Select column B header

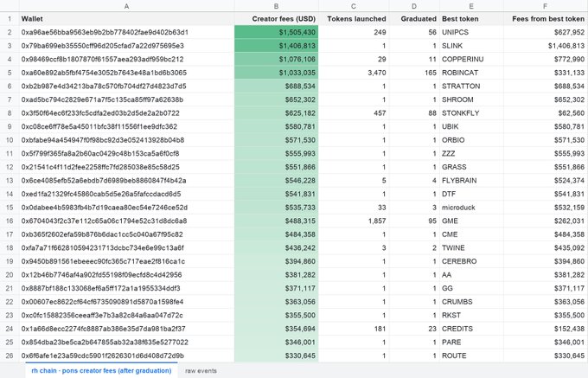pyautogui.click(x=277, y=6)
